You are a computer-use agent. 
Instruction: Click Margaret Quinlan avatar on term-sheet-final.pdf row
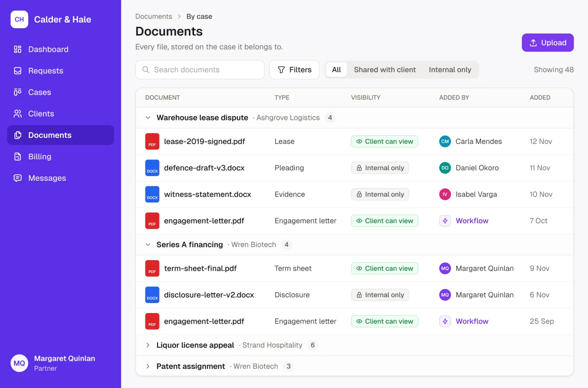click(x=445, y=269)
